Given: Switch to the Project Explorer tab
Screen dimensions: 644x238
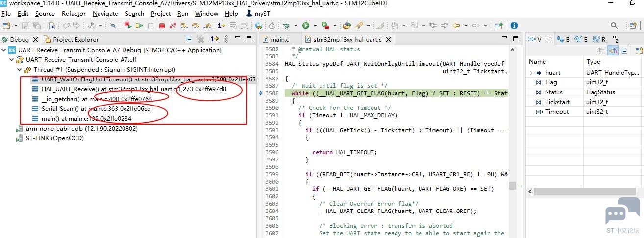Looking at the screenshot, I should [x=71, y=39].
